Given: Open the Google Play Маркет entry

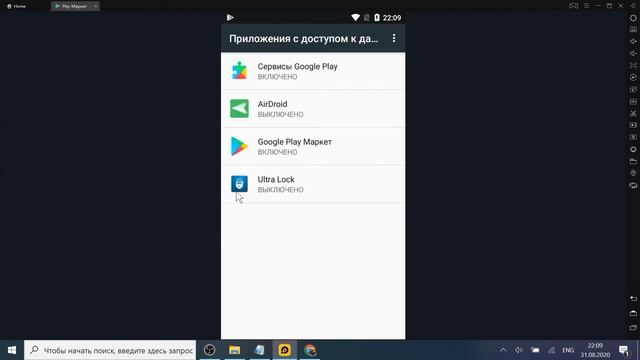Looking at the screenshot, I should tap(313, 146).
